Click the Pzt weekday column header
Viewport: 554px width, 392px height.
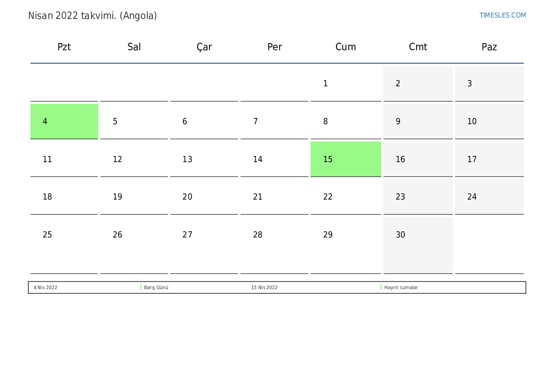point(64,46)
